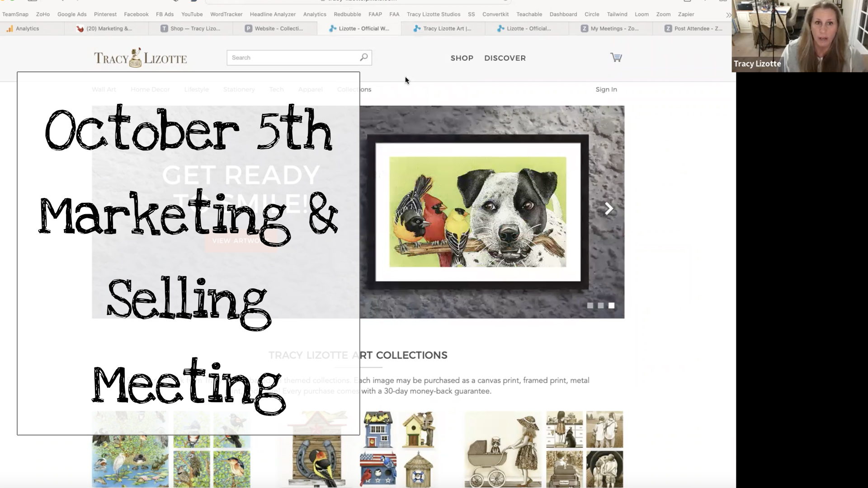Image resolution: width=868 pixels, height=488 pixels.
Task: Open Google Ads bookmark
Action: coord(72,14)
